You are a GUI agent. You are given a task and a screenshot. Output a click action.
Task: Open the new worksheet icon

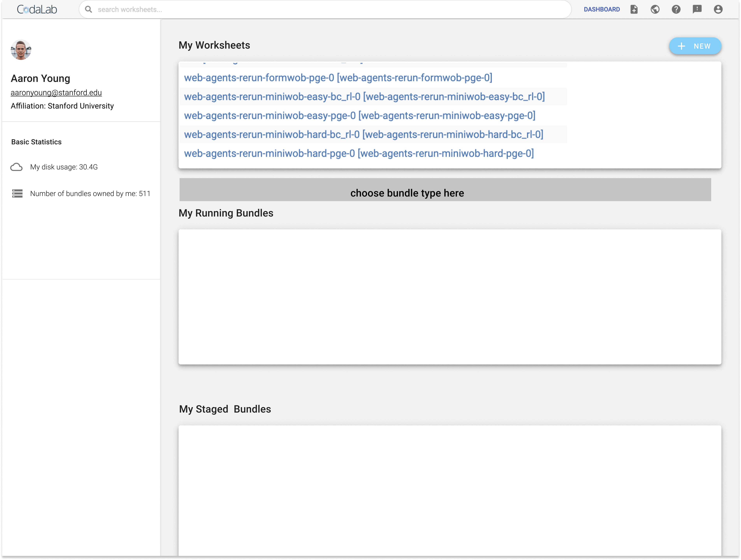coord(634,9)
